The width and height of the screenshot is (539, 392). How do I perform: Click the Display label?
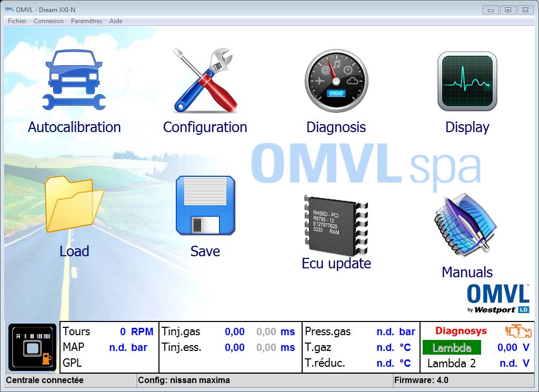click(x=467, y=127)
